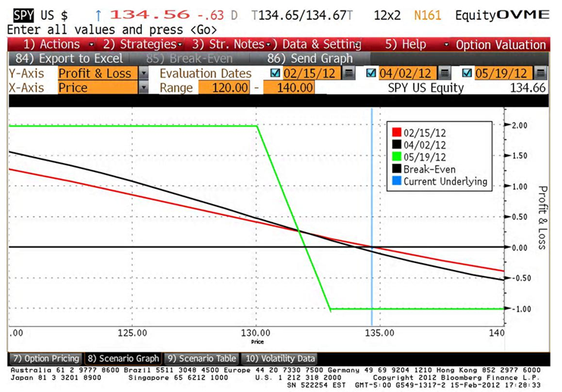Viewport: 562px width, 392px height.
Task: Switch to the Volatility Data tab
Action: tap(280, 359)
